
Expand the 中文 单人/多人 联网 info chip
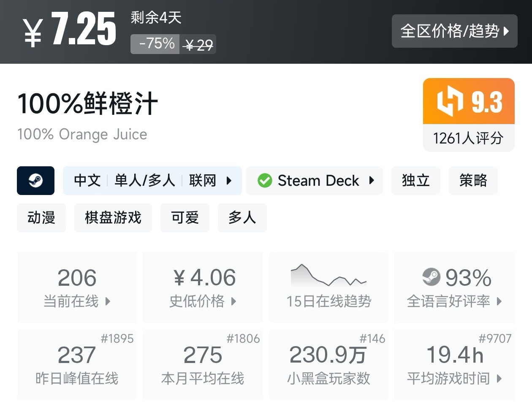coord(152,181)
